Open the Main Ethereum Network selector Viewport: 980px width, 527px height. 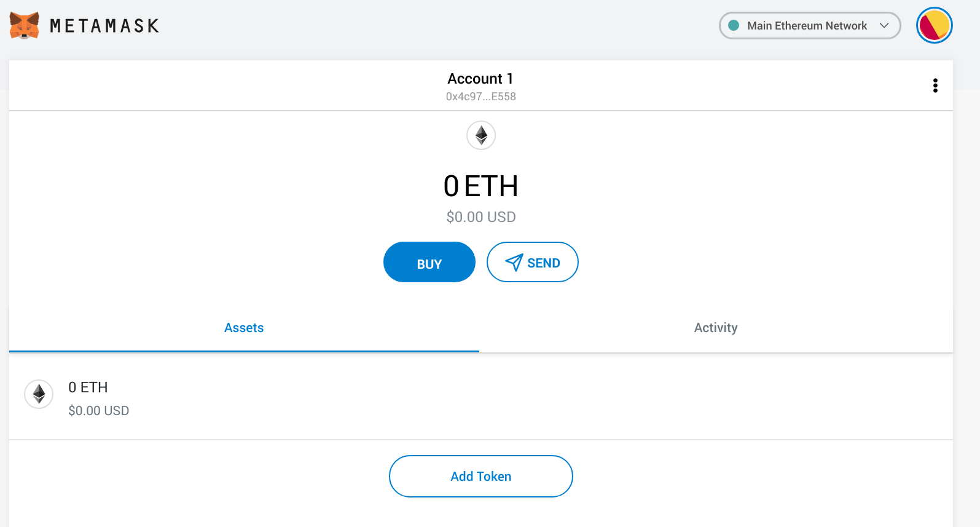point(807,26)
